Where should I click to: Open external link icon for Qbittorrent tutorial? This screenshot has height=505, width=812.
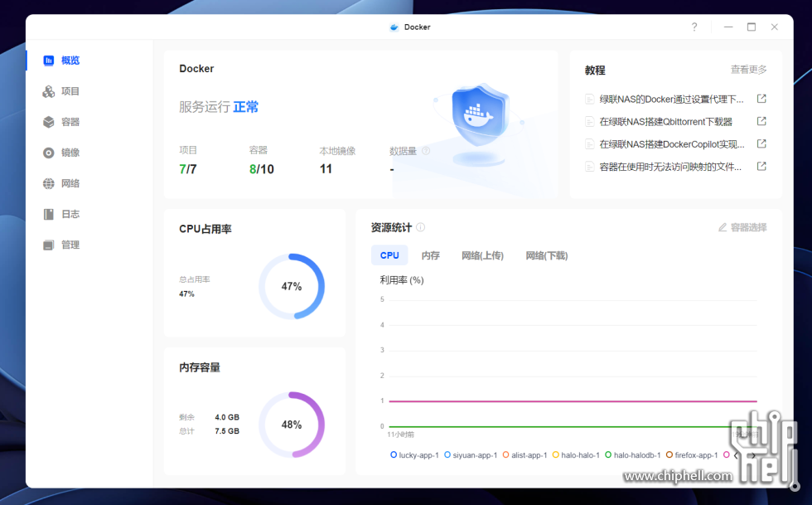pyautogui.click(x=761, y=121)
